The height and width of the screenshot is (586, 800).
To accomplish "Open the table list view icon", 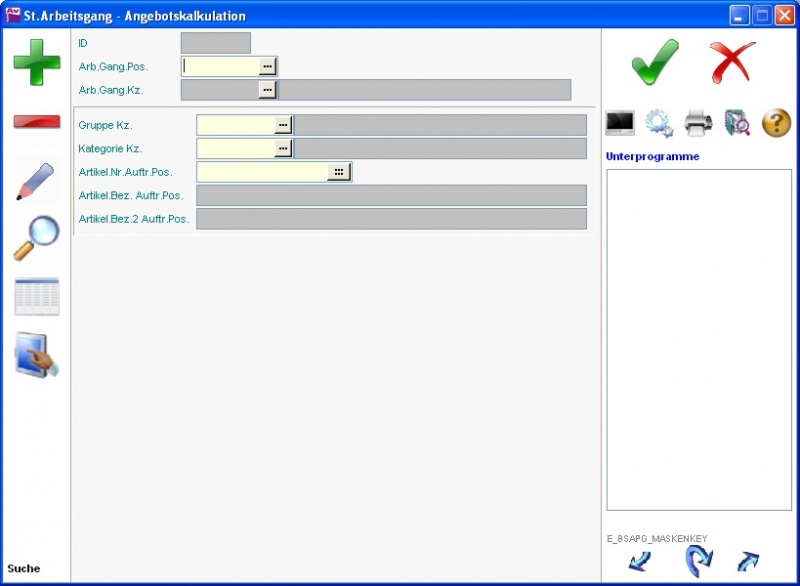I will [37, 297].
